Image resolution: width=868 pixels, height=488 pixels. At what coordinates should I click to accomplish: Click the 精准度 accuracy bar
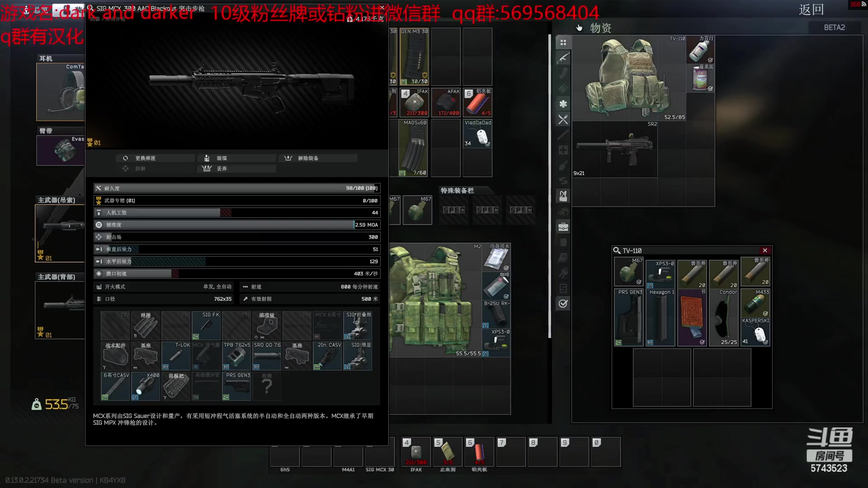237,225
